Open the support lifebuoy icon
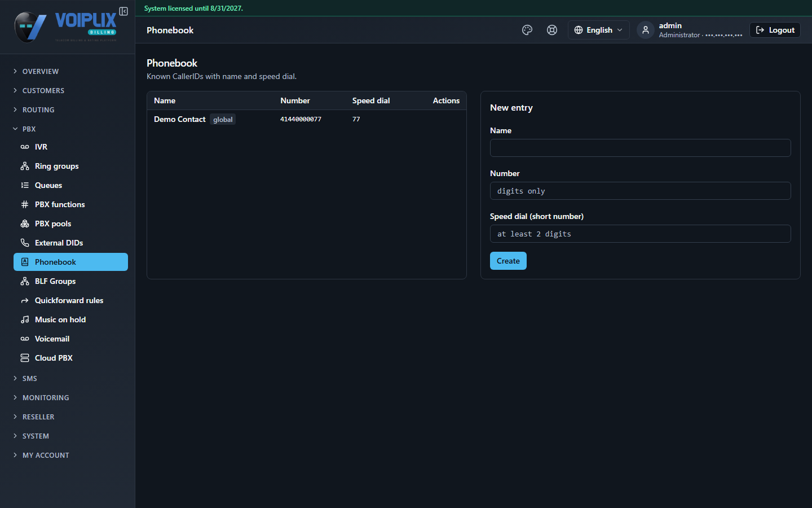The width and height of the screenshot is (812, 508). (x=552, y=30)
